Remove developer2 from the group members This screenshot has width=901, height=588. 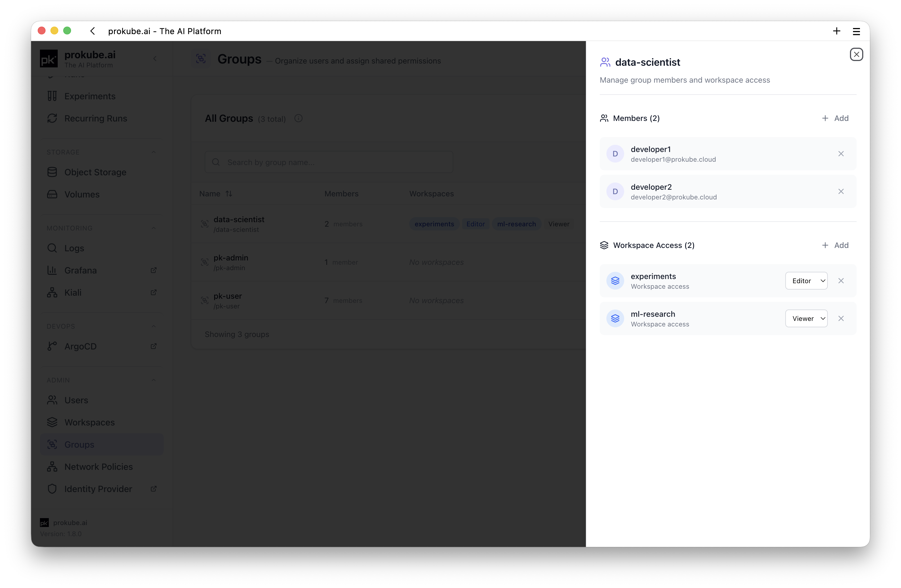[x=841, y=192]
